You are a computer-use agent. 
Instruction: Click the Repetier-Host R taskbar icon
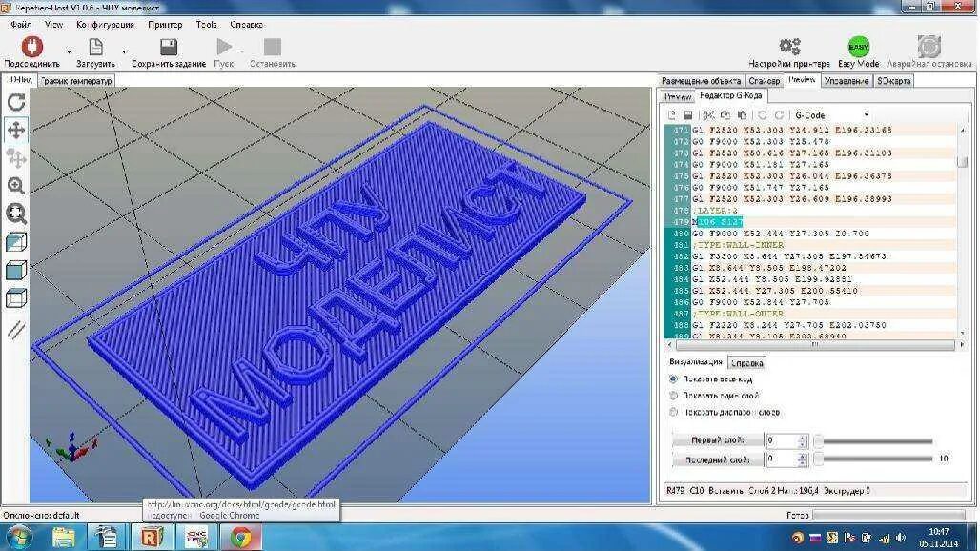tap(152, 538)
